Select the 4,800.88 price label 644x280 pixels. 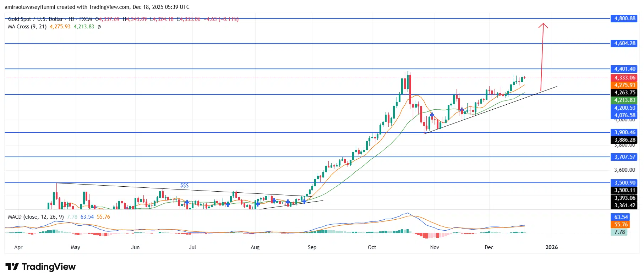[624, 18]
